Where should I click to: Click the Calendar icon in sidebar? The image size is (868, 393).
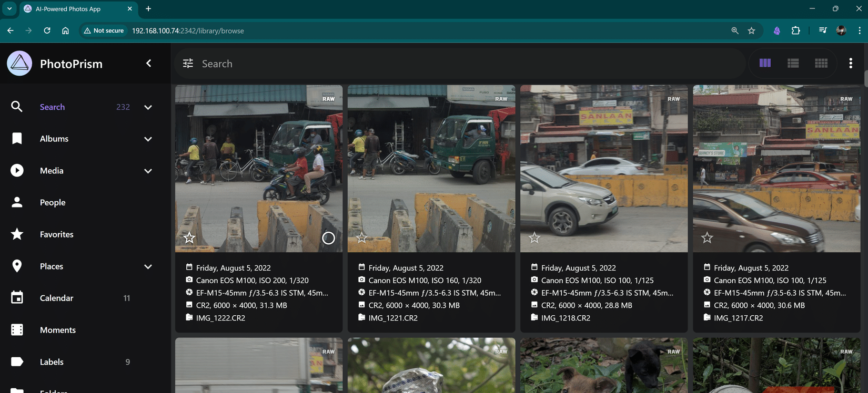(17, 297)
